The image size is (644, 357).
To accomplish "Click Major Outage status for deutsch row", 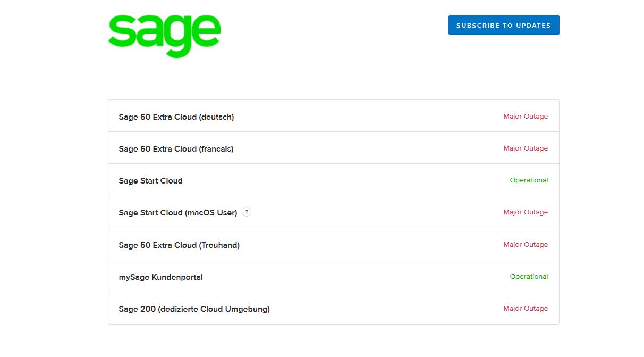I will (526, 117).
